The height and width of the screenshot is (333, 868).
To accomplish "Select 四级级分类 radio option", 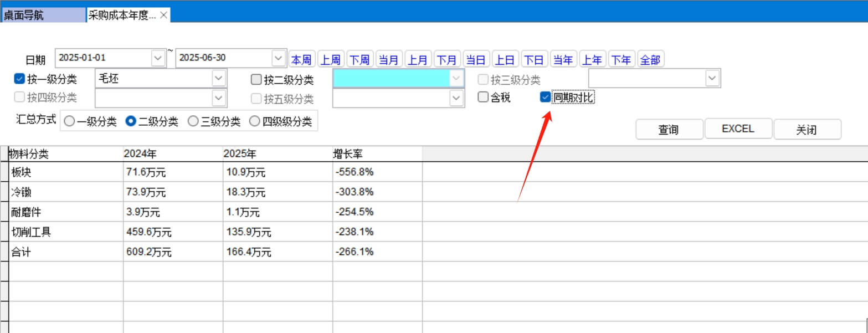I will [255, 122].
